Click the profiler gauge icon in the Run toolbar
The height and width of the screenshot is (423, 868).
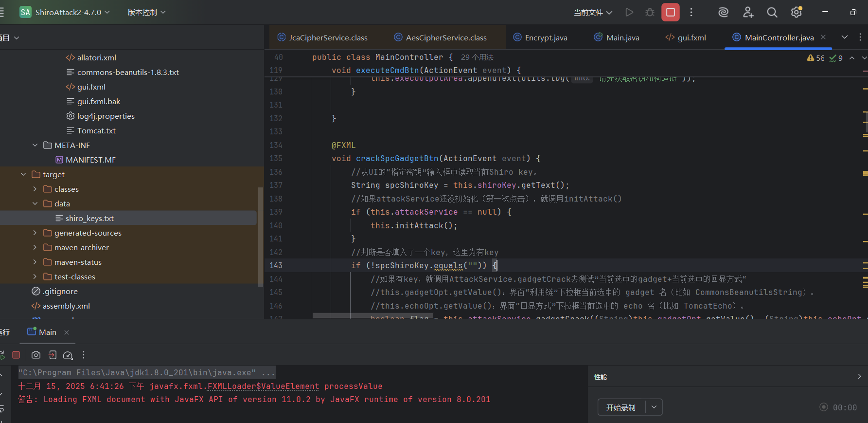click(x=68, y=355)
